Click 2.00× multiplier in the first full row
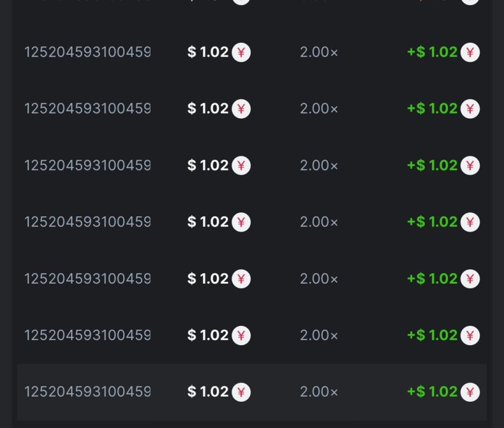 (x=319, y=53)
